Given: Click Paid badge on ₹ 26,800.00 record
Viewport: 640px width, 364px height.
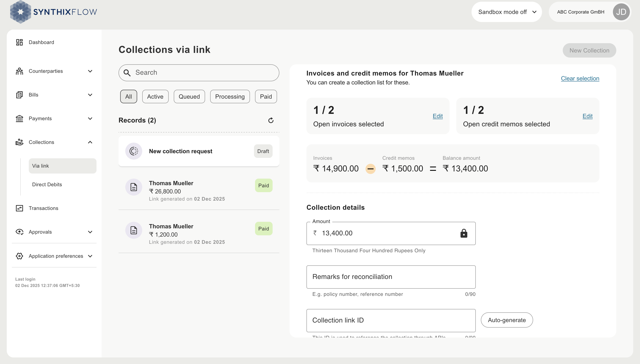Looking at the screenshot, I should click(x=263, y=186).
